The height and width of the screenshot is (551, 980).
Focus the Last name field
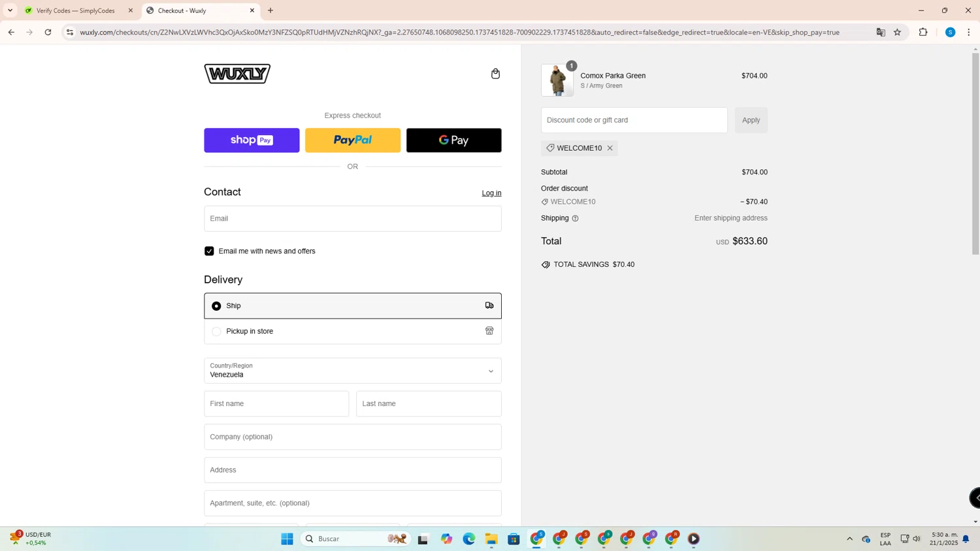pos(429,404)
